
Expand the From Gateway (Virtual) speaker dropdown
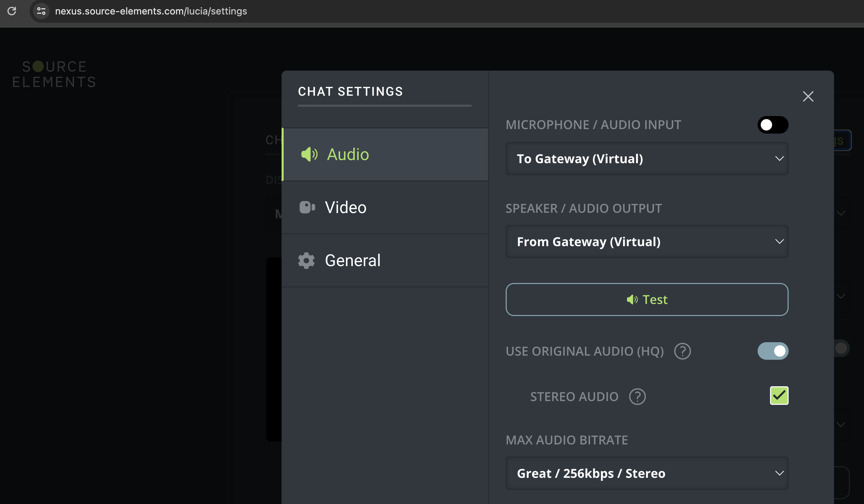click(646, 242)
